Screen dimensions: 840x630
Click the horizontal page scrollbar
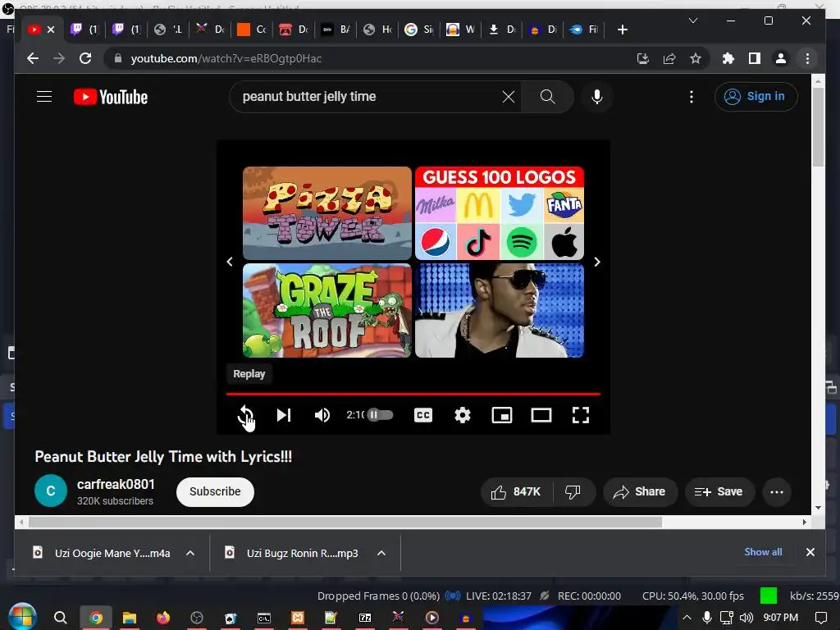point(345,522)
